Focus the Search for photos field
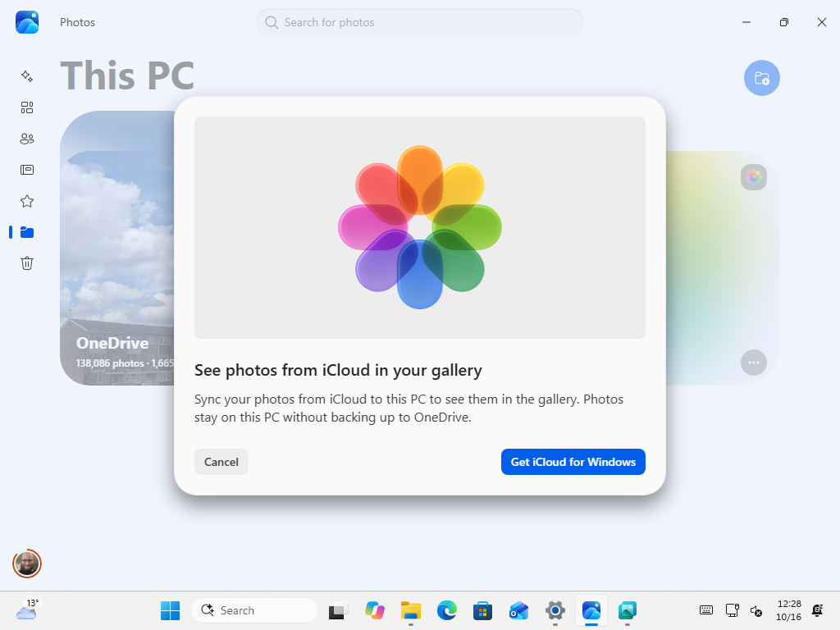 pos(419,22)
